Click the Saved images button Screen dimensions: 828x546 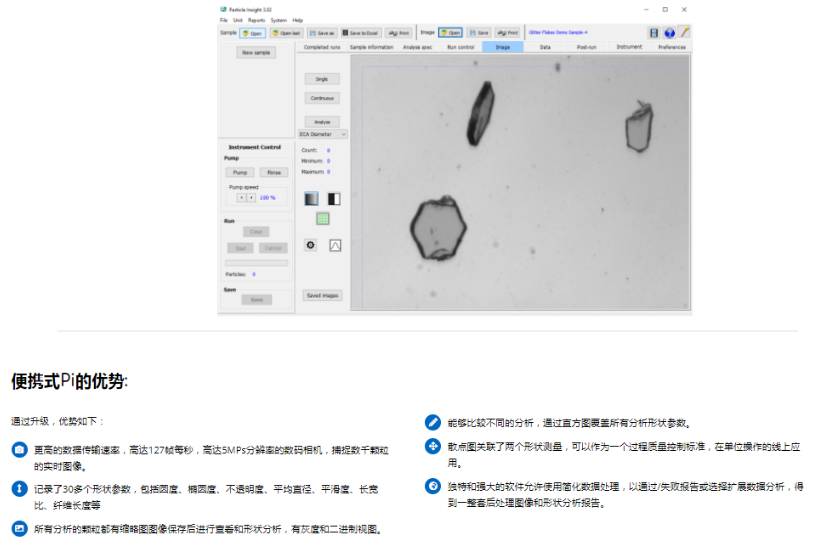pos(323,295)
